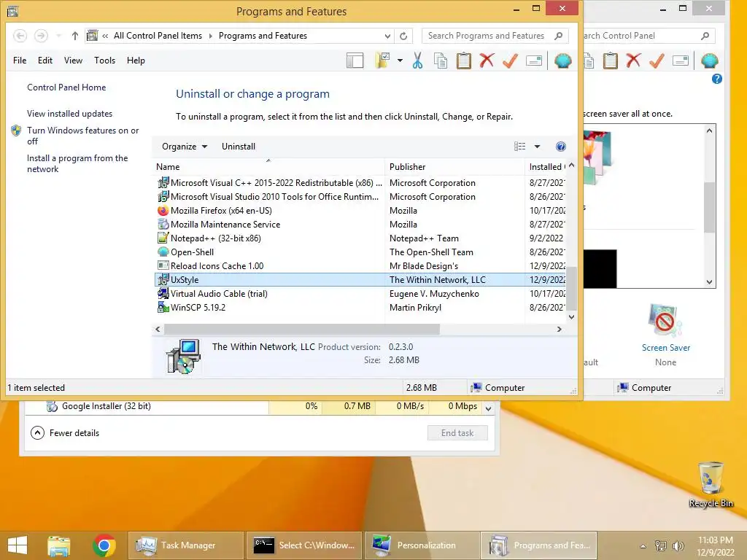Click scroll-up arrow in Personalization themes list
Screen dimensions: 747x560
(x=709, y=131)
